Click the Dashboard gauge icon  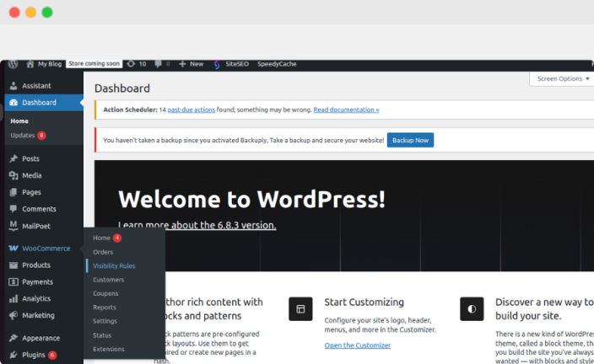coord(13,103)
